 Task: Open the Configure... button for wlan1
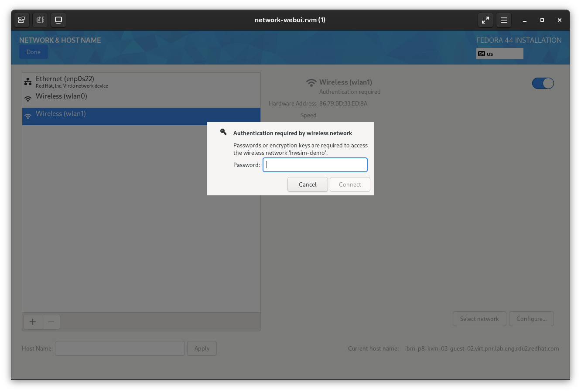click(532, 319)
